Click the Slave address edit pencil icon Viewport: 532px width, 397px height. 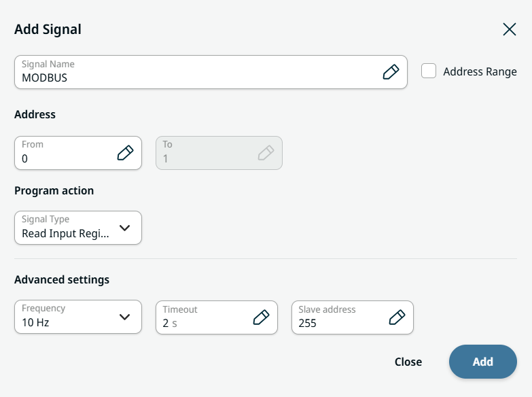coord(397,317)
